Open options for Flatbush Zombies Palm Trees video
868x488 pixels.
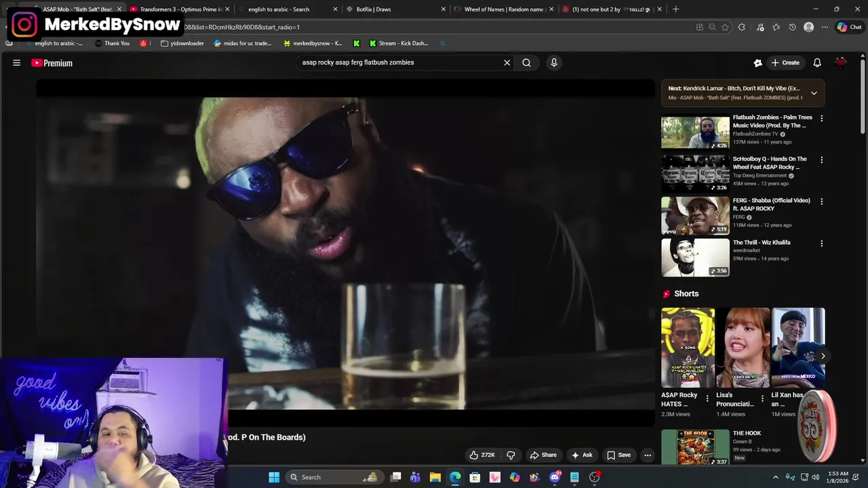click(x=821, y=118)
